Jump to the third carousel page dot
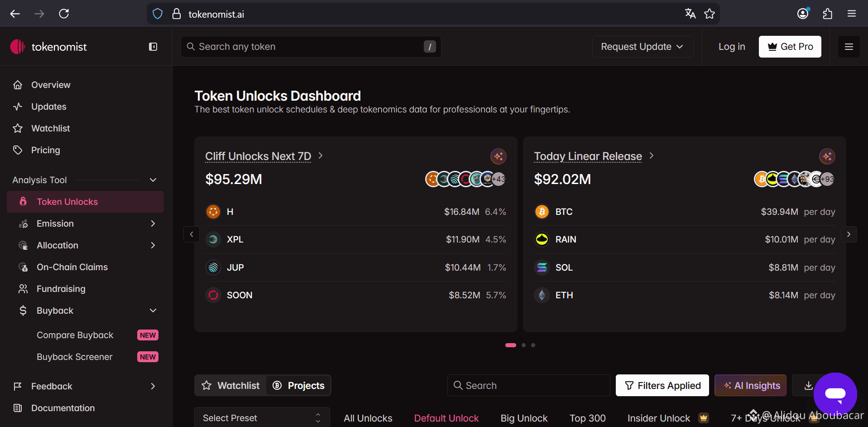The height and width of the screenshot is (427, 868). pos(533,345)
